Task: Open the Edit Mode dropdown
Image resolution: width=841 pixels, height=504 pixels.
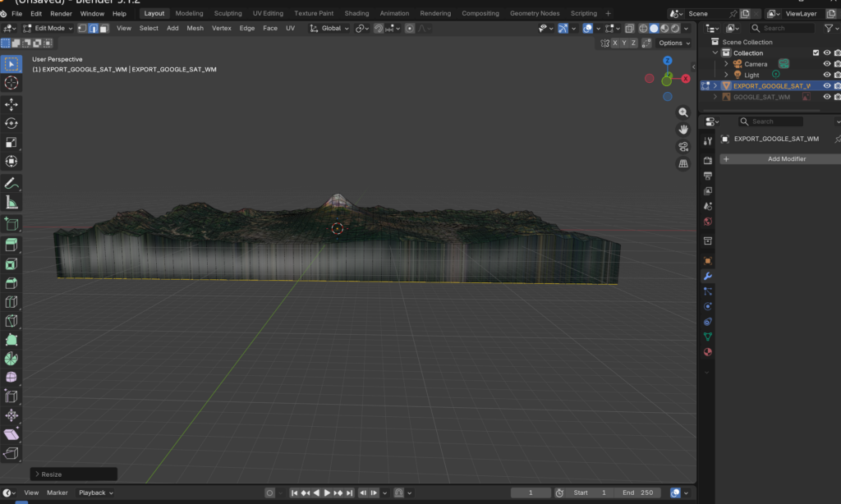Action: coord(48,28)
